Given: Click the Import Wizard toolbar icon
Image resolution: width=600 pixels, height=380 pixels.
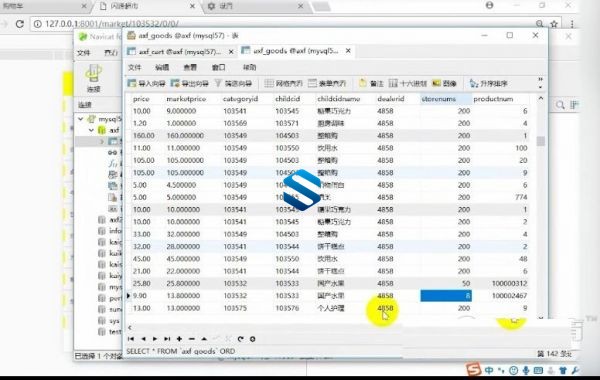Looking at the screenshot, I should point(132,83).
